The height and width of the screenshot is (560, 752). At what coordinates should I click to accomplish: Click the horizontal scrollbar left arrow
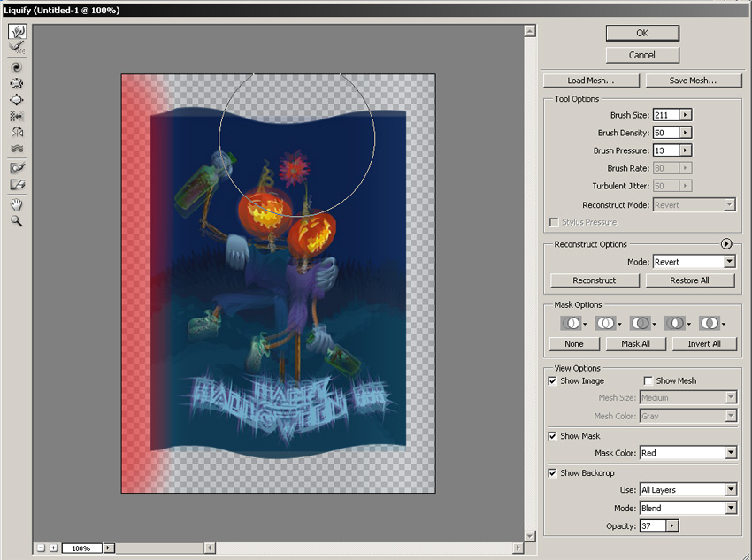coord(210,548)
